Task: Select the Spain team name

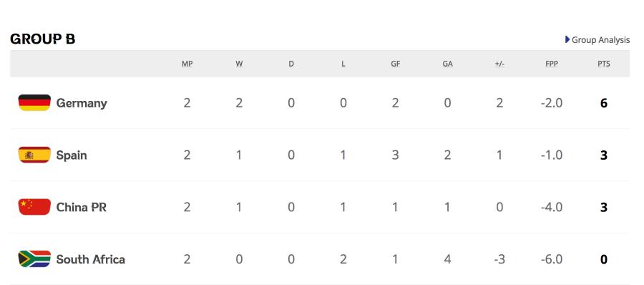Action: point(72,155)
